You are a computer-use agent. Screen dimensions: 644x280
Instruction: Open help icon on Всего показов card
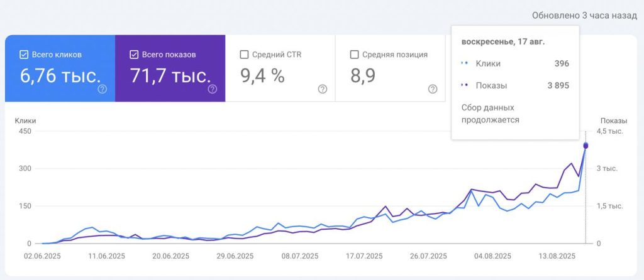coord(213,89)
